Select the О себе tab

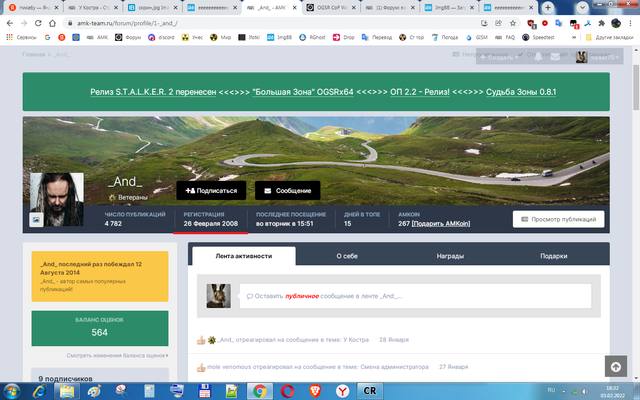point(347,256)
